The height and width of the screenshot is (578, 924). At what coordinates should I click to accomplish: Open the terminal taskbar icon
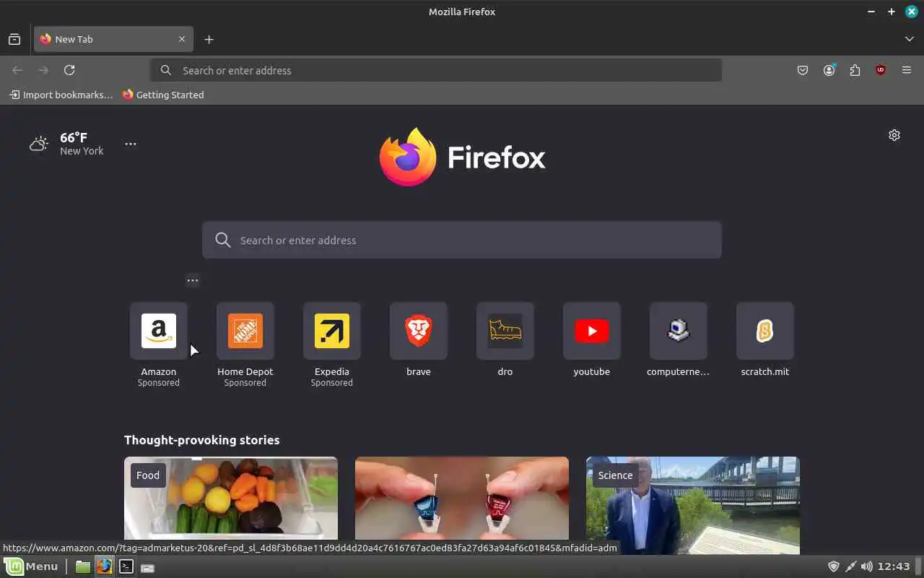[x=126, y=567]
